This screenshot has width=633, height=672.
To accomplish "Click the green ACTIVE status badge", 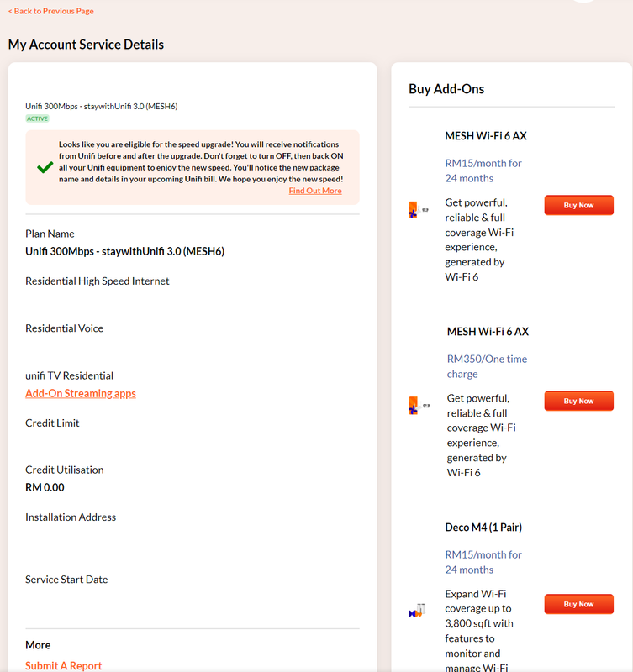I will [37, 118].
